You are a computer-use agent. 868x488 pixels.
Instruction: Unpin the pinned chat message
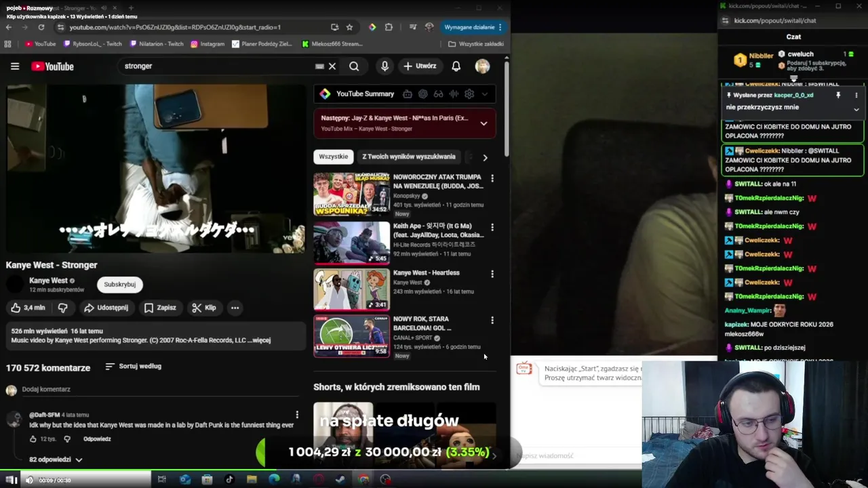pos(838,96)
